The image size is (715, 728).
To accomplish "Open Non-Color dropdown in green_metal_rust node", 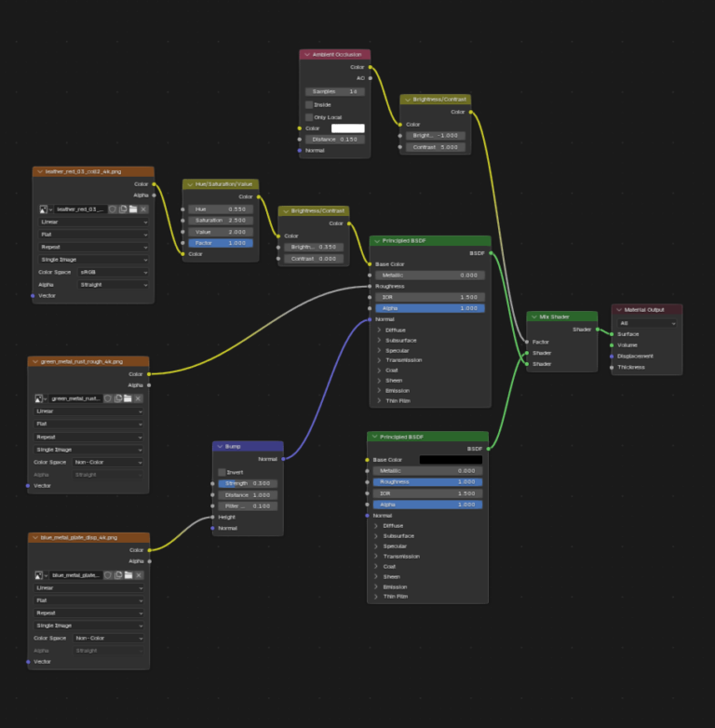I will point(108,462).
